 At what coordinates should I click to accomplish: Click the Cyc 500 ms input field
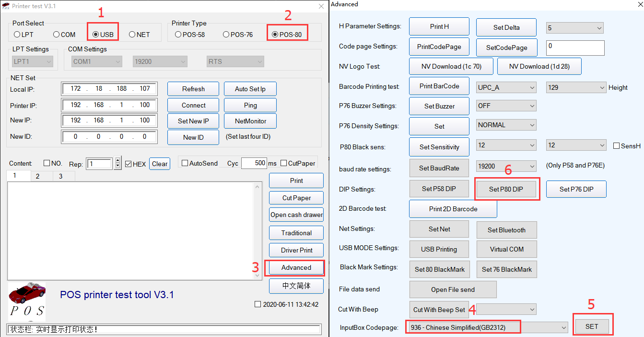click(254, 163)
